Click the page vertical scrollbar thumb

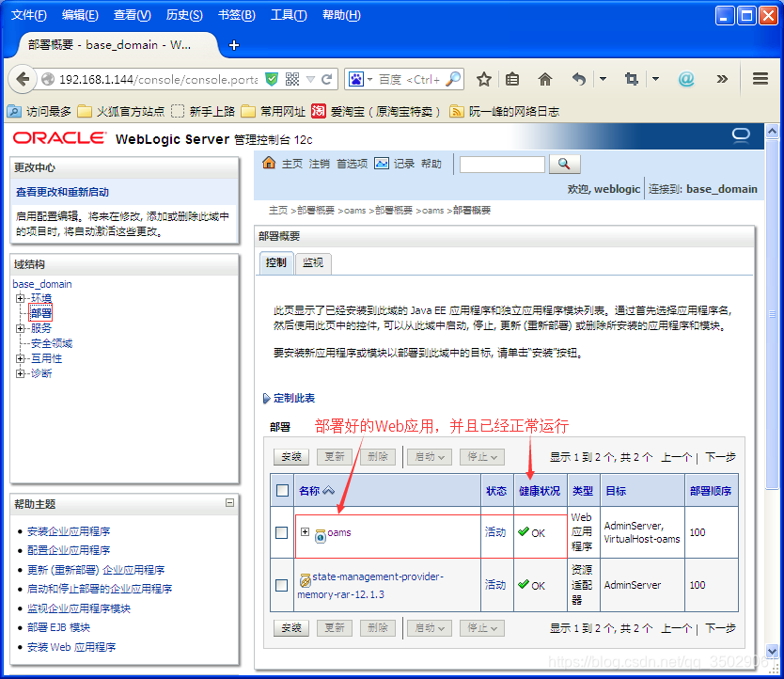pos(773,314)
